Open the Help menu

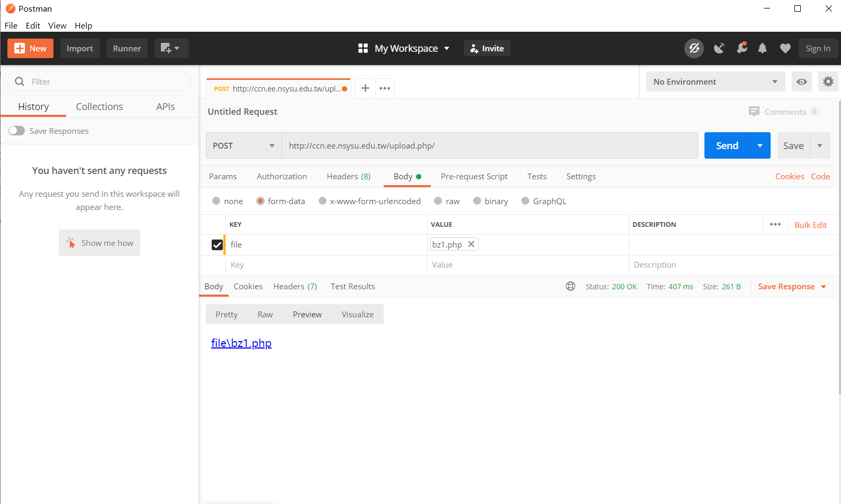click(84, 25)
